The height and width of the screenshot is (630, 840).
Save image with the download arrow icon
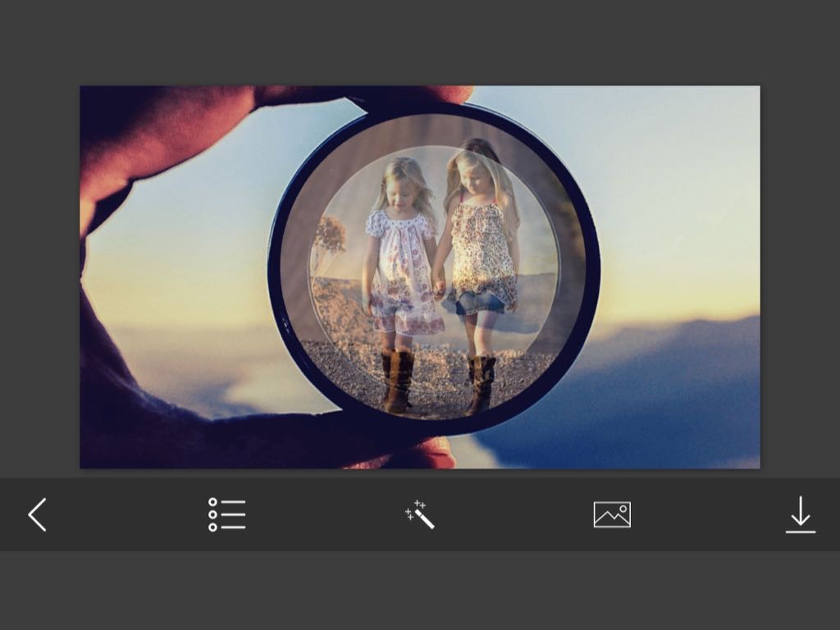click(801, 514)
